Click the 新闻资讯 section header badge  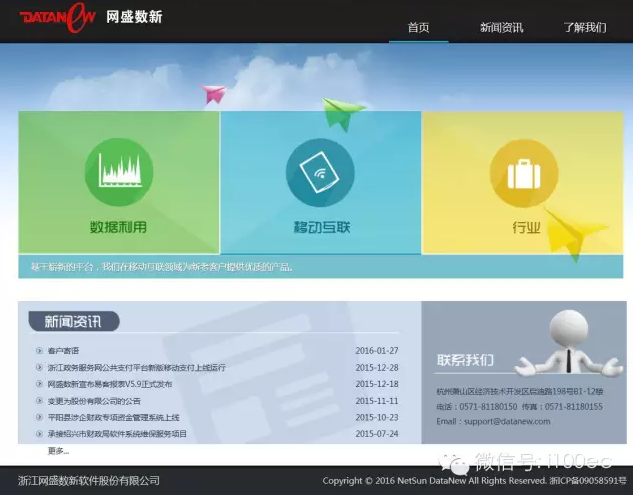coord(74,321)
